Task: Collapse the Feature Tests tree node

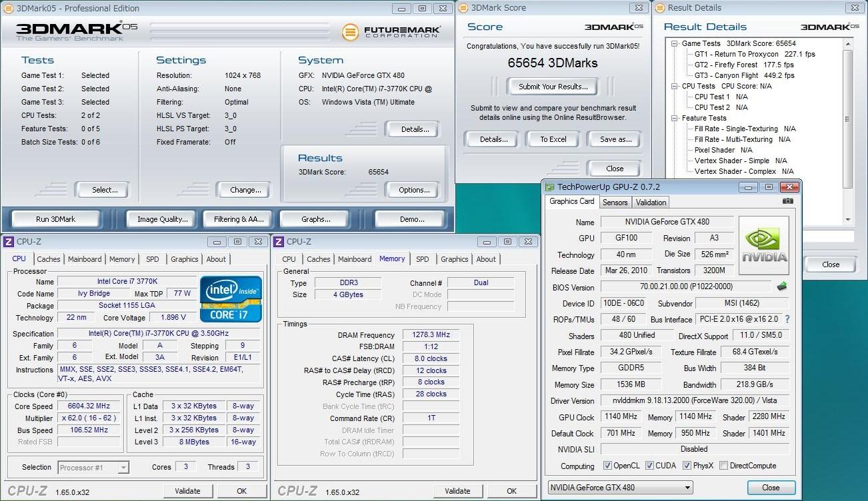Action: [x=675, y=118]
